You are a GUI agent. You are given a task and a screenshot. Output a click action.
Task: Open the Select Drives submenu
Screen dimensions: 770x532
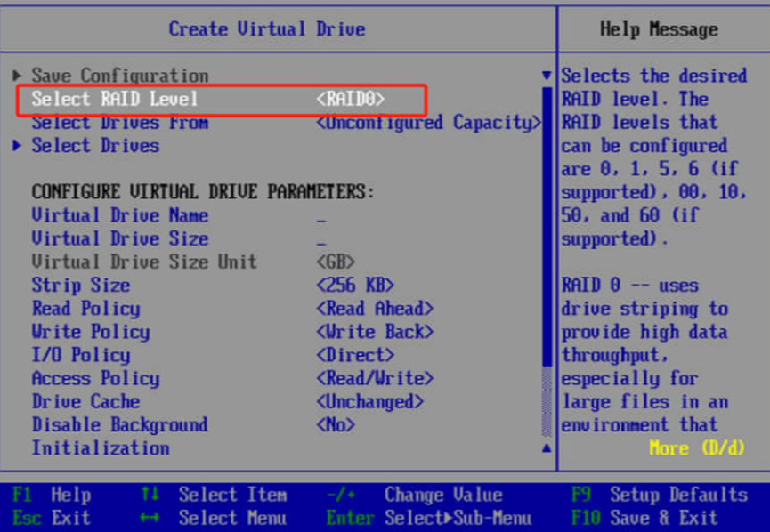point(95,146)
